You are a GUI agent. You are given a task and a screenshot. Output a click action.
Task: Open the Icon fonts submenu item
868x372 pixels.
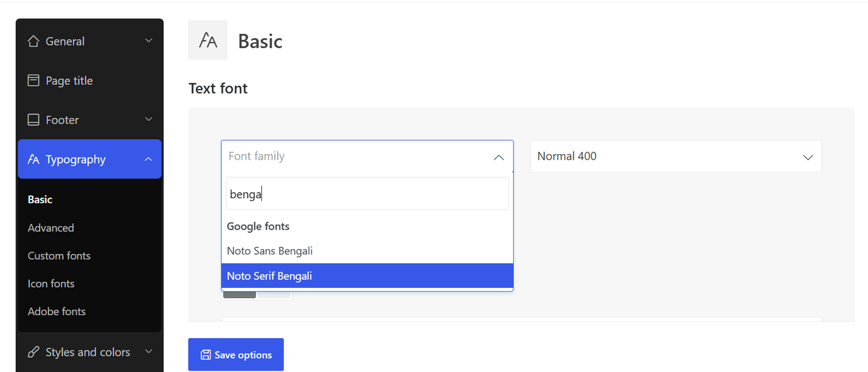[x=51, y=284]
